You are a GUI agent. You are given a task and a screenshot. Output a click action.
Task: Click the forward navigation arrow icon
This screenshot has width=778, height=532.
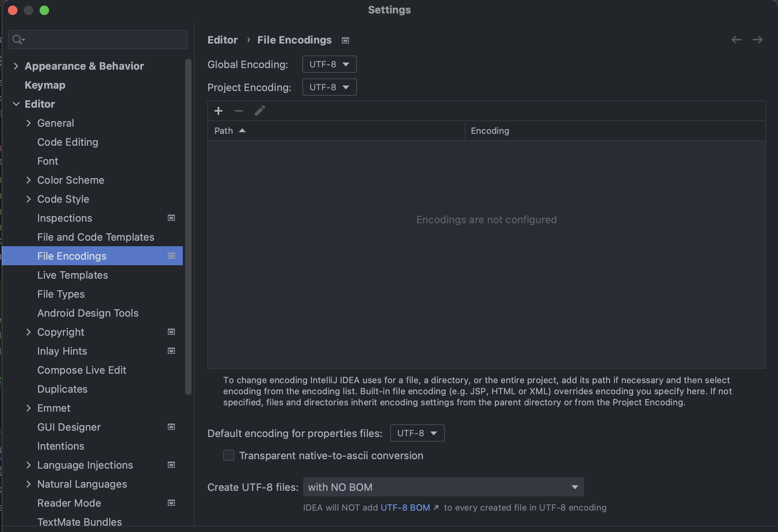757,40
